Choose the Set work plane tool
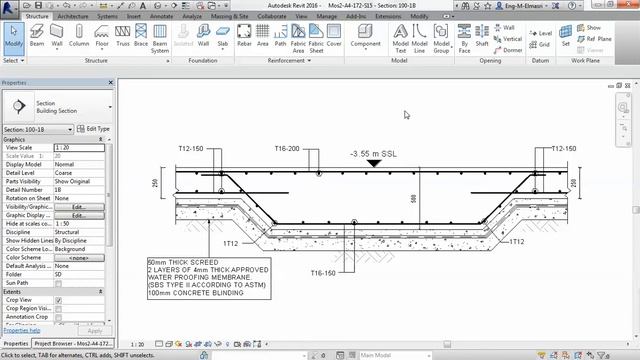 click(565, 36)
